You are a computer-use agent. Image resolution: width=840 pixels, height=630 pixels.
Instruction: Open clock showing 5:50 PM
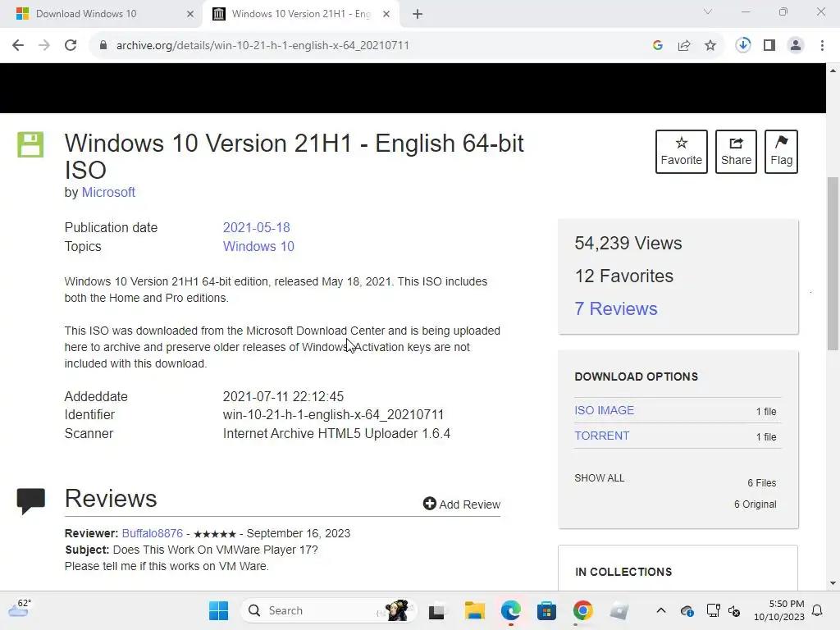(779, 610)
